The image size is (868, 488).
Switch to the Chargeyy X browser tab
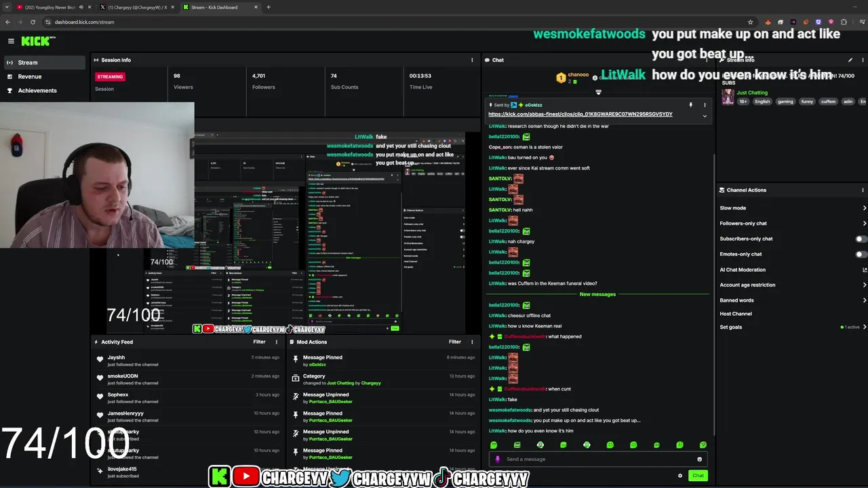pyautogui.click(x=136, y=7)
